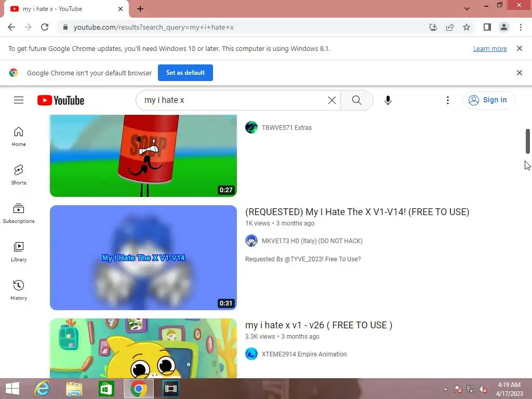Open the tab search chevron
Screen dimensions: 532x399
[x=467, y=9]
